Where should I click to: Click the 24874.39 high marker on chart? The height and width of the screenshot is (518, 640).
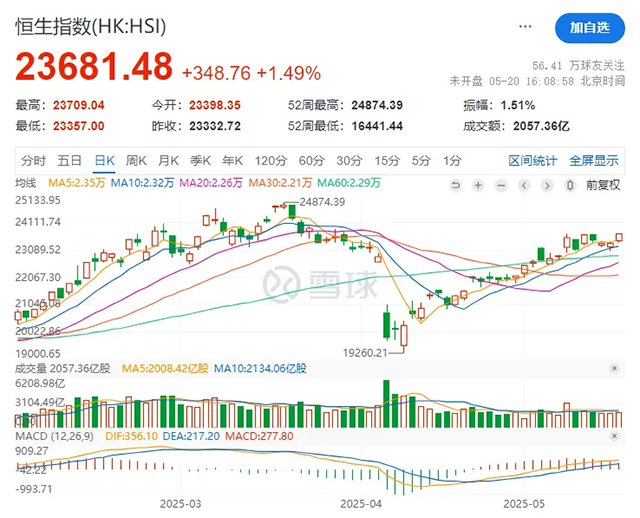(x=322, y=202)
